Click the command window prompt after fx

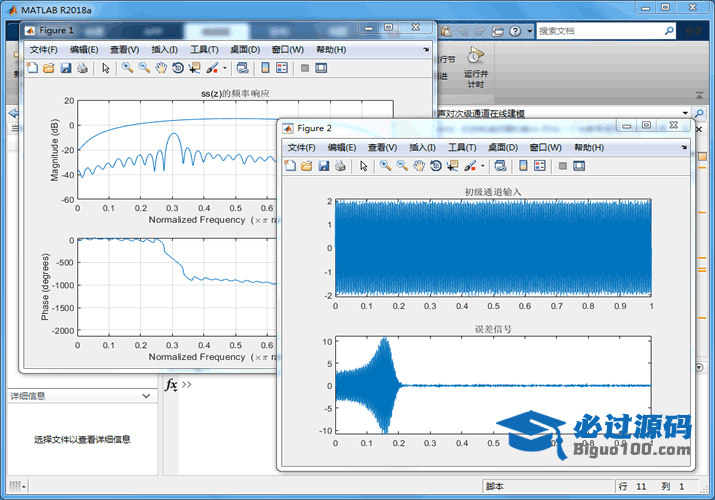coord(187,385)
